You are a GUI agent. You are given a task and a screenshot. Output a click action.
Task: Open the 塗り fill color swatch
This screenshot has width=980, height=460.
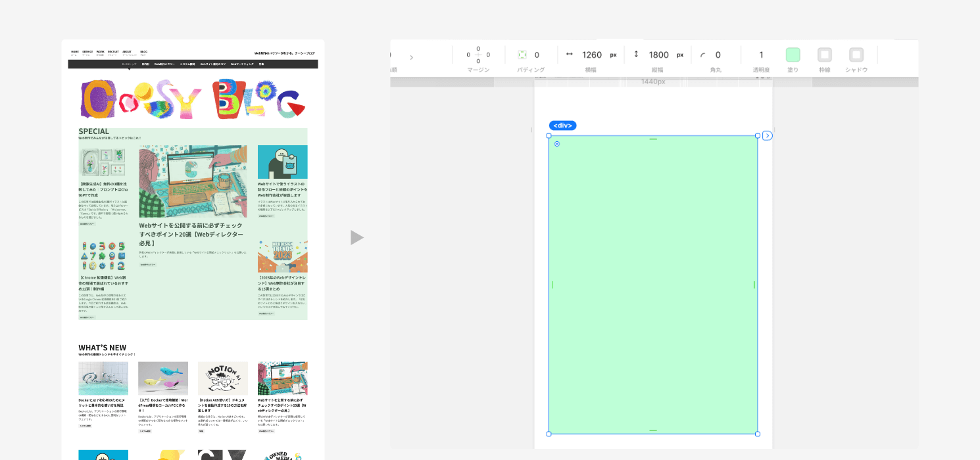click(793, 55)
